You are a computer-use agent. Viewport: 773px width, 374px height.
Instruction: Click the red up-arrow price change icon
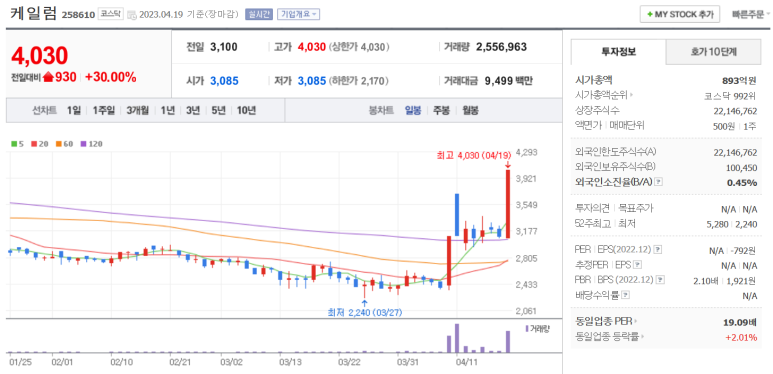(48, 77)
